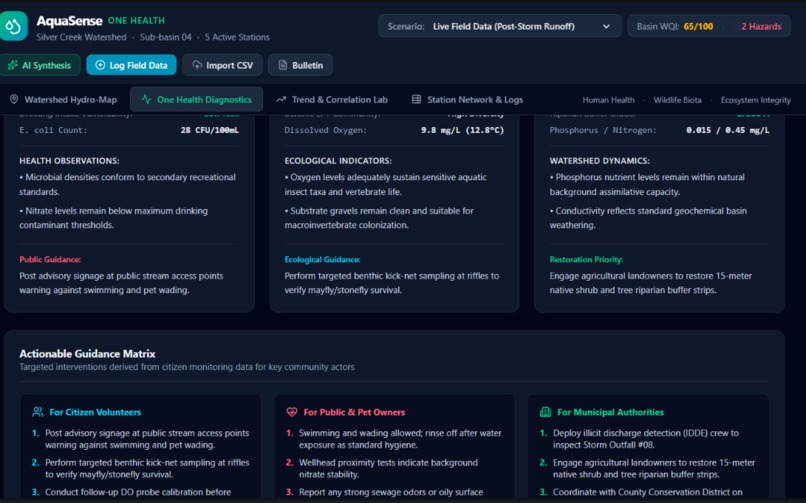Click the trend arrow icon of Correlation Lab
Viewport: 806px width, 503px height.
[x=281, y=99]
